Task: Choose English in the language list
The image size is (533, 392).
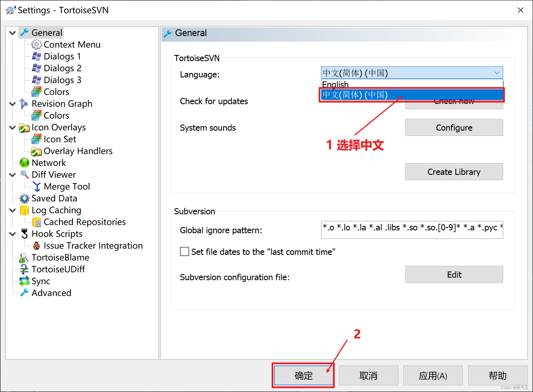Action: [412, 84]
